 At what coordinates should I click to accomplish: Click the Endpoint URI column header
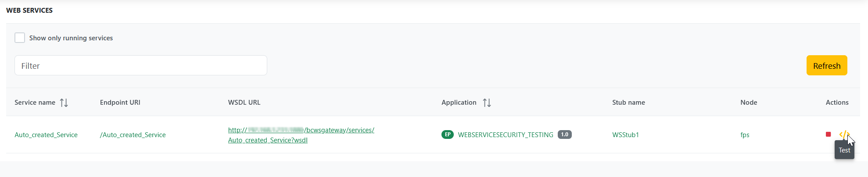pos(120,103)
